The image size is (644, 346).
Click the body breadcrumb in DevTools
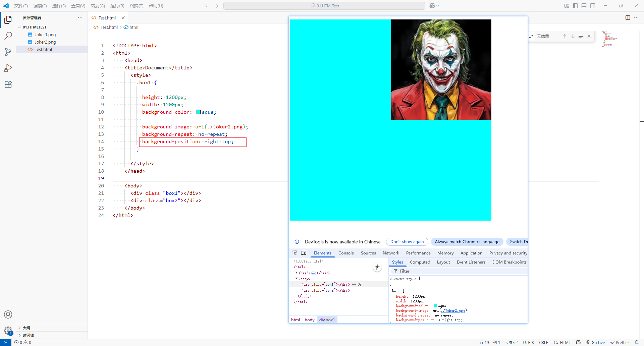[310, 320]
